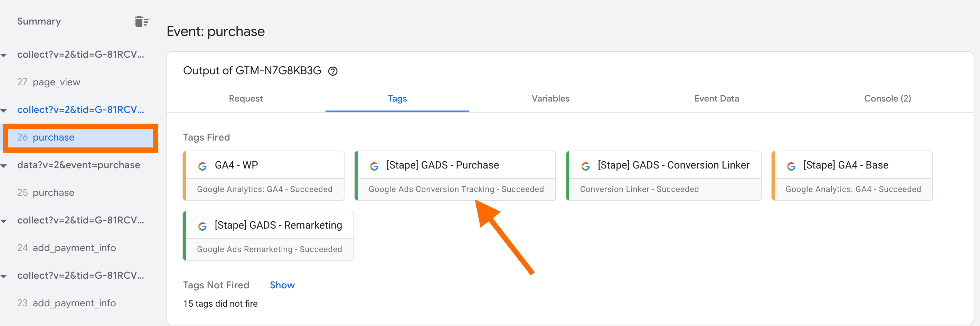Screen dimensions: 980x326
Task: Select event 27 page_view
Action: (56, 82)
